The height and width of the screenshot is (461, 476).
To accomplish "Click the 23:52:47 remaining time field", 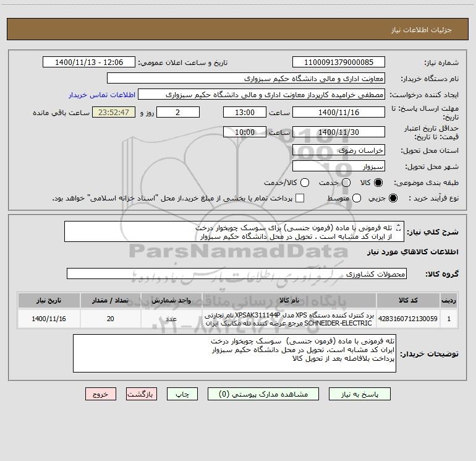I will coord(114,112).
